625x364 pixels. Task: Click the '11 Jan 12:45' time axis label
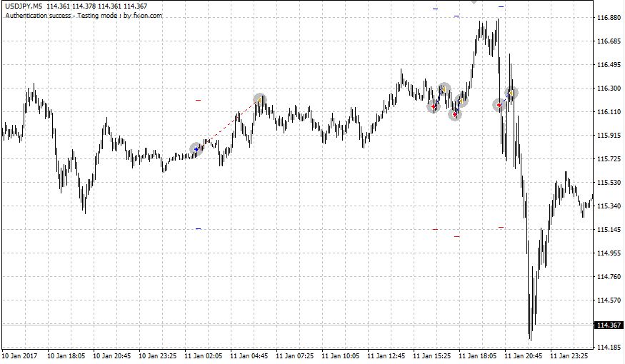click(x=386, y=355)
